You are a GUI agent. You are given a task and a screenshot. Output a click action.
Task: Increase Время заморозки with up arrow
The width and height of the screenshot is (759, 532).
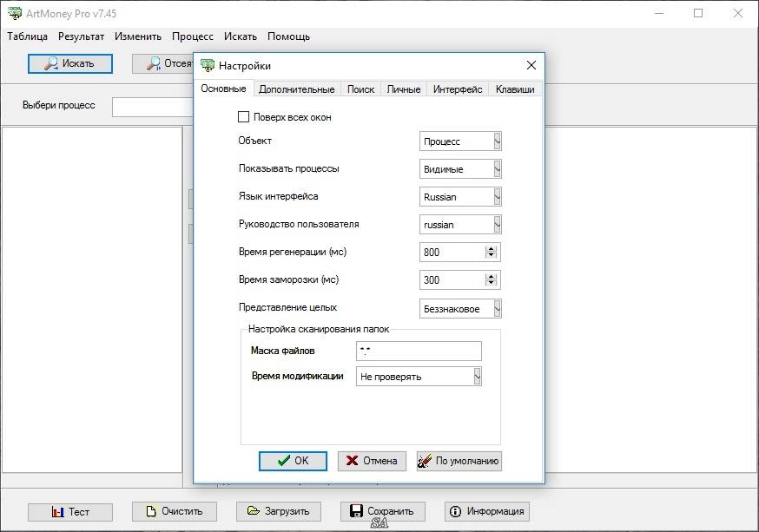(491, 277)
